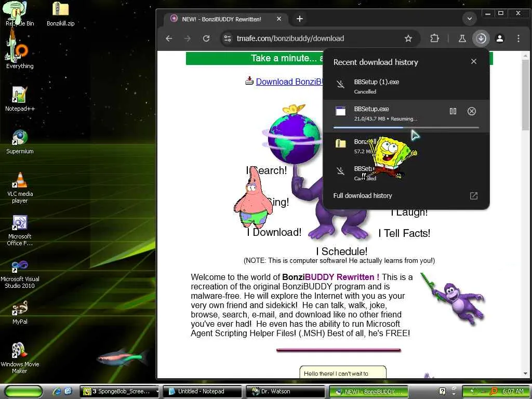Open Notepad++ from the desktop
This screenshot has width=532, height=399.
[19, 99]
